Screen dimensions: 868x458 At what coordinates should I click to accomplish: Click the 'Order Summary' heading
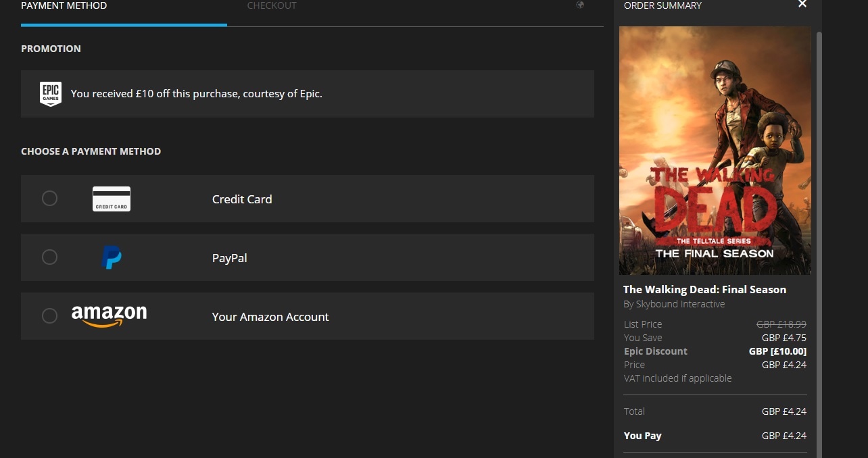(x=662, y=5)
